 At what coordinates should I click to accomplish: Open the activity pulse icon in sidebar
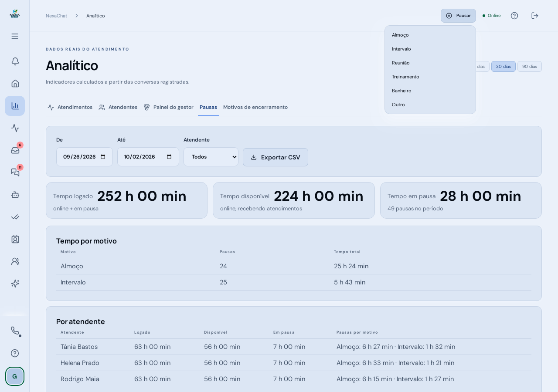click(x=15, y=128)
